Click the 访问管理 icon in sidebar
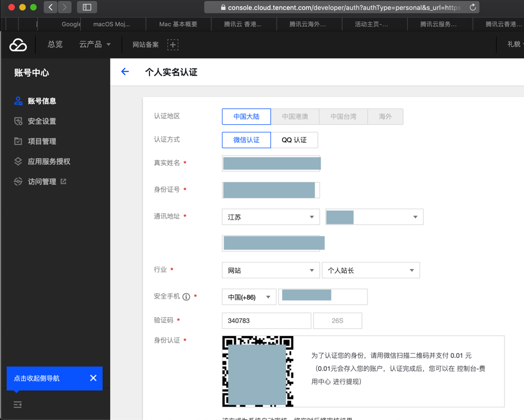 pos(18,181)
